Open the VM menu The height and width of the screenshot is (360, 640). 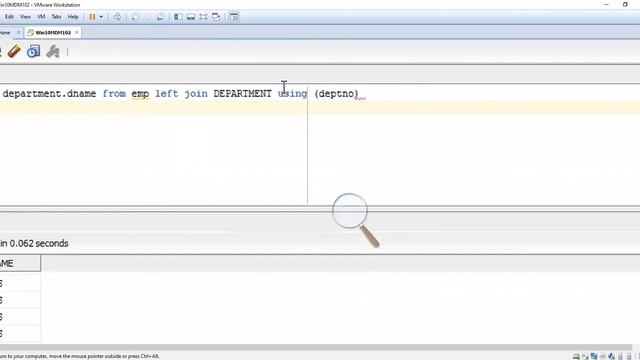pyautogui.click(x=41, y=17)
